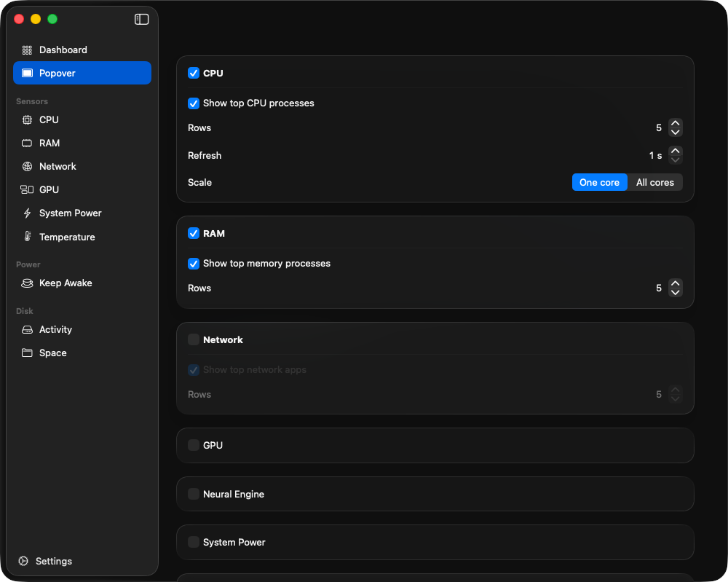The height and width of the screenshot is (582, 728).
Task: Click the Temperature thermometer icon
Action: (x=28, y=237)
